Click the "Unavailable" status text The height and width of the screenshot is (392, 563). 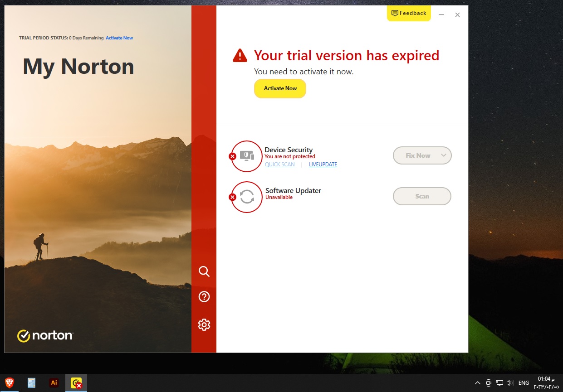(279, 197)
